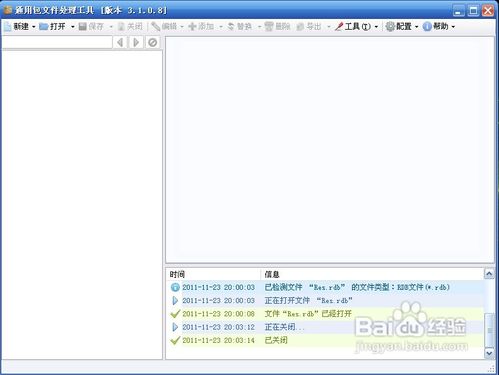The width and height of the screenshot is (499, 375).
Task: Click the log scrollbar down arrow
Action: tap(489, 353)
